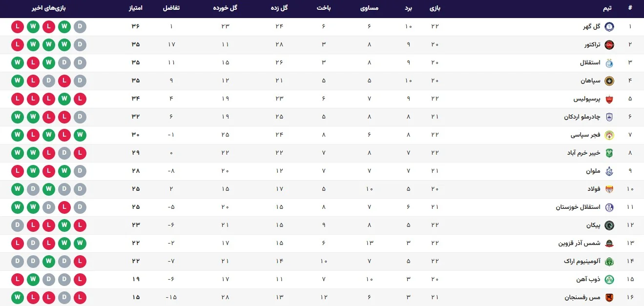
Task: Click Mes Rafsanjan's green W result badge
Action: point(18,298)
